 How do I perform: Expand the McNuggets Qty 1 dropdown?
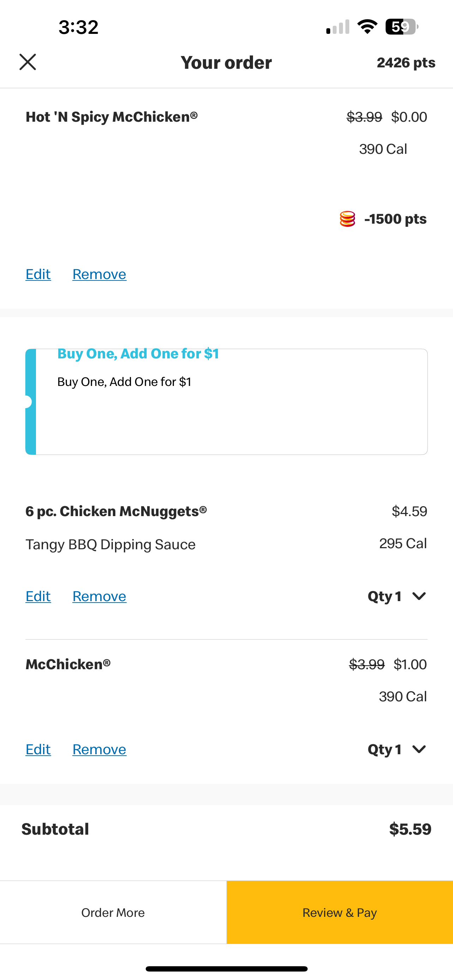[397, 596]
